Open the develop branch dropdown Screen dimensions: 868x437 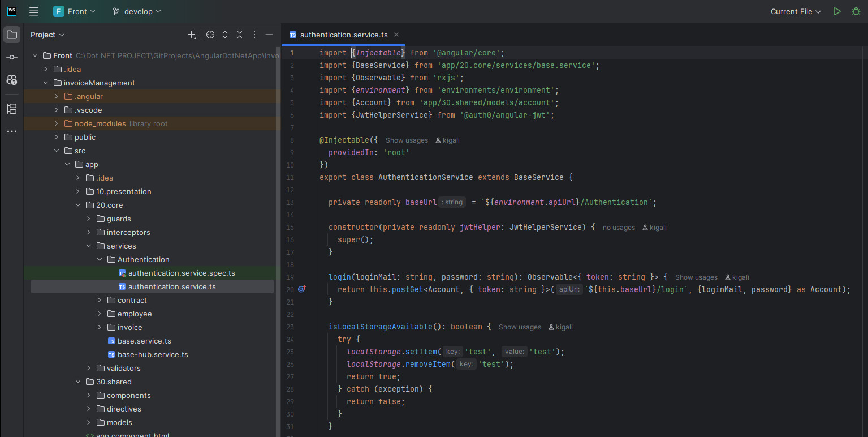pyautogui.click(x=137, y=11)
